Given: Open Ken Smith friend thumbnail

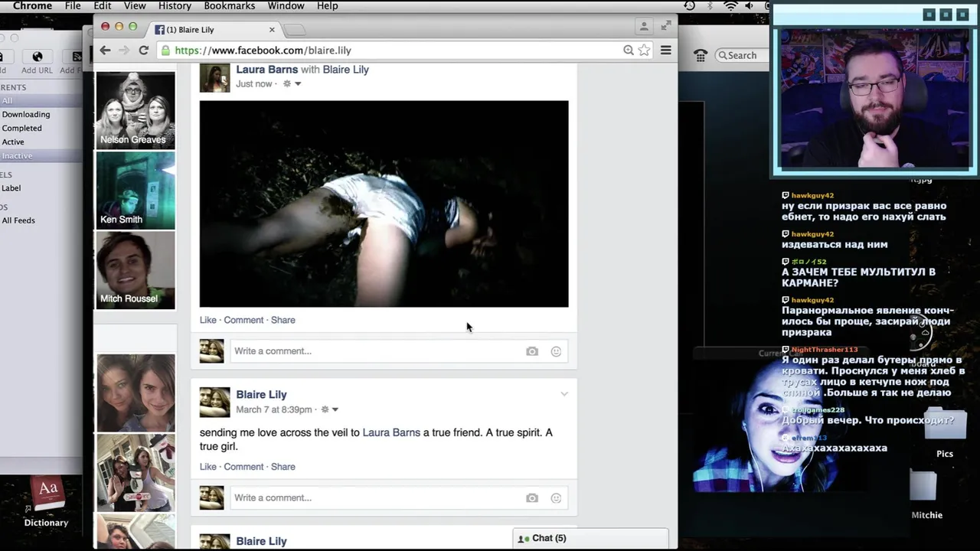Looking at the screenshot, I should (x=136, y=190).
